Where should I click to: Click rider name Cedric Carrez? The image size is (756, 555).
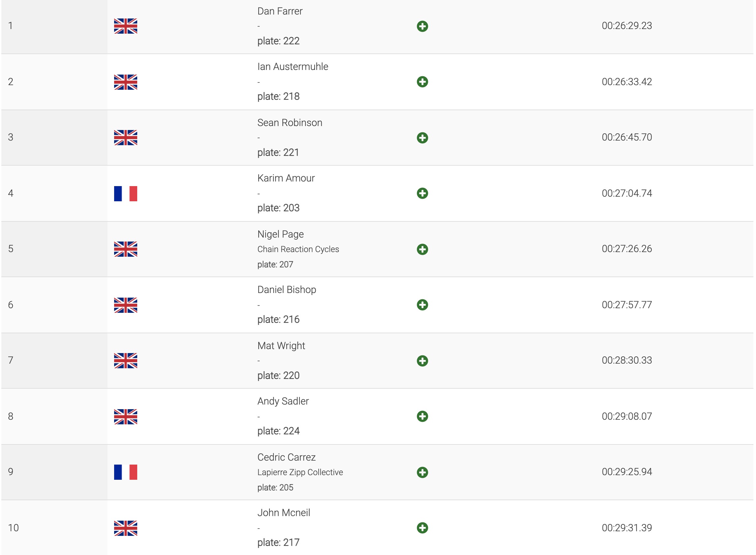[x=286, y=457]
